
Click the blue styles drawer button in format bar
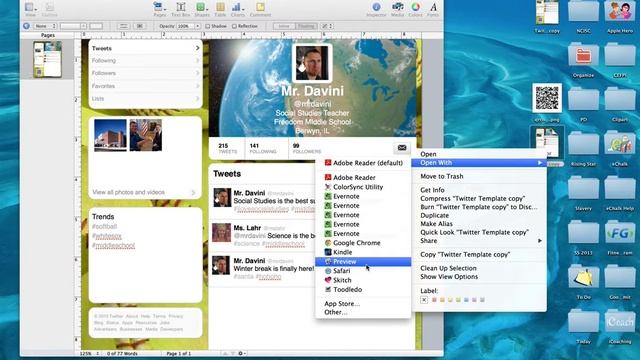[27, 26]
